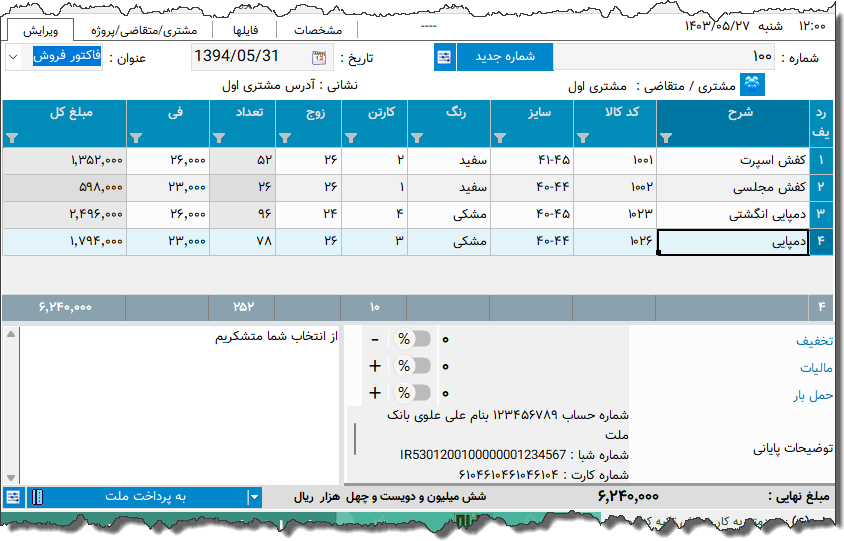Click the مالیات link

coord(816,368)
